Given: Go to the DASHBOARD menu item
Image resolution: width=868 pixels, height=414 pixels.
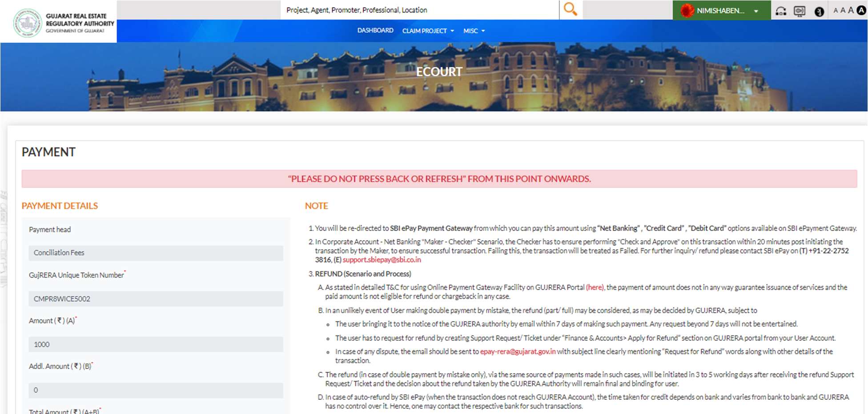Looking at the screenshot, I should tap(375, 30).
